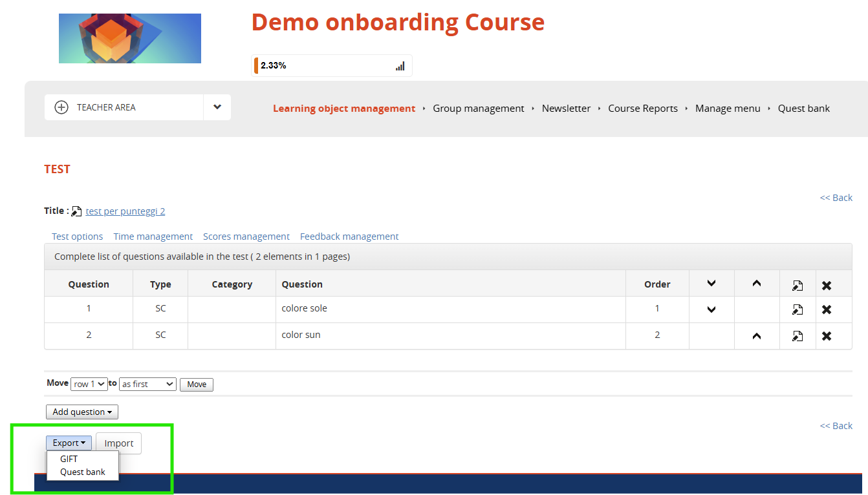The width and height of the screenshot is (868, 495).
Task: Click edit icon for color sun question
Action: [x=797, y=336]
